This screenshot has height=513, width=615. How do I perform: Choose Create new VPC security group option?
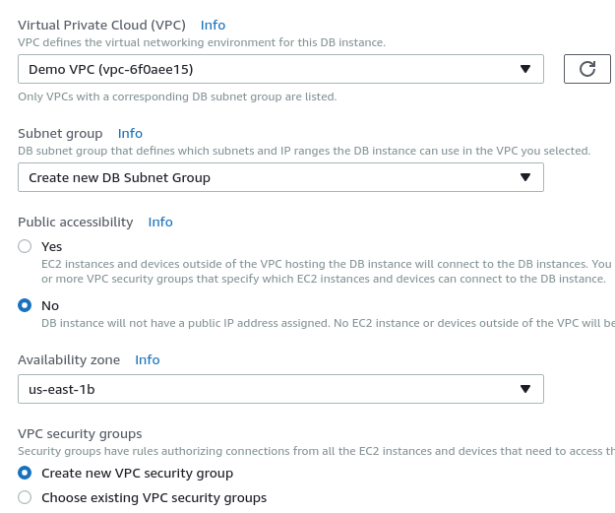[x=25, y=473]
